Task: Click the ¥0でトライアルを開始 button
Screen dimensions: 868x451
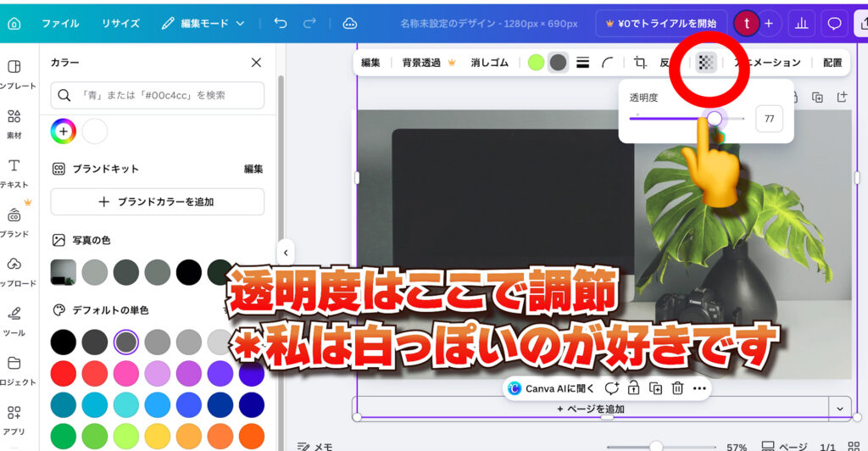Action: pos(660,23)
